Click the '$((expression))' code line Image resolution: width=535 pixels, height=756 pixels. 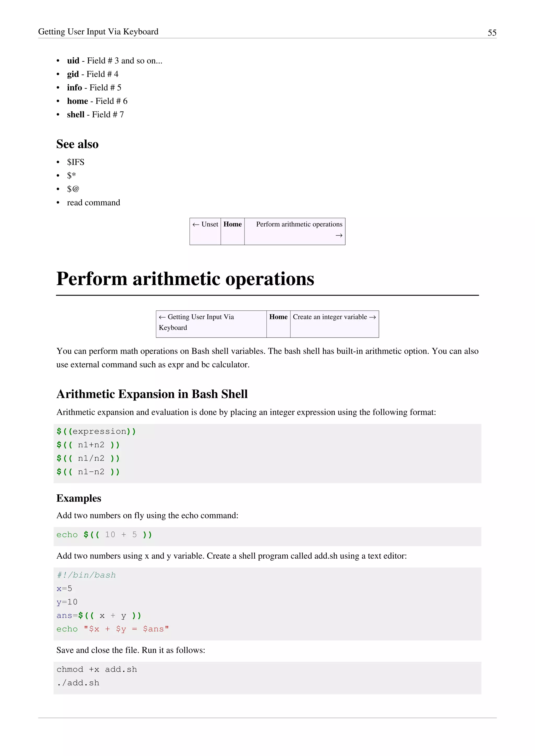(96, 431)
